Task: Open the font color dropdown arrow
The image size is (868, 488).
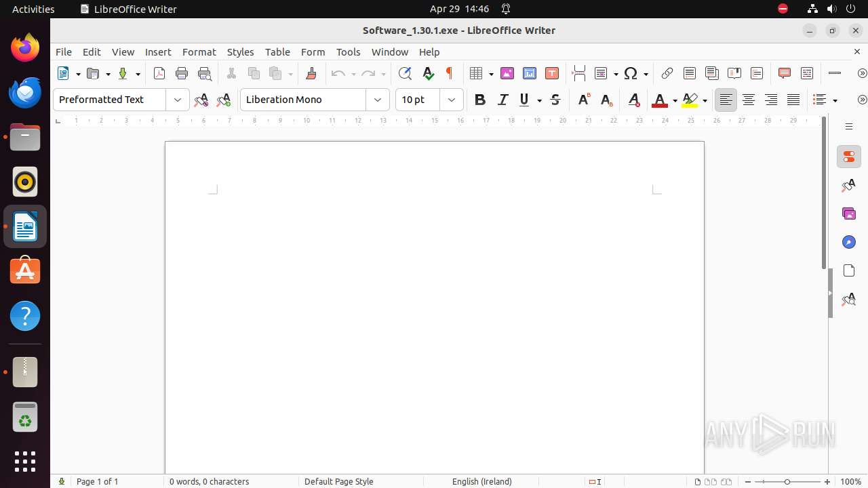Action: click(675, 100)
